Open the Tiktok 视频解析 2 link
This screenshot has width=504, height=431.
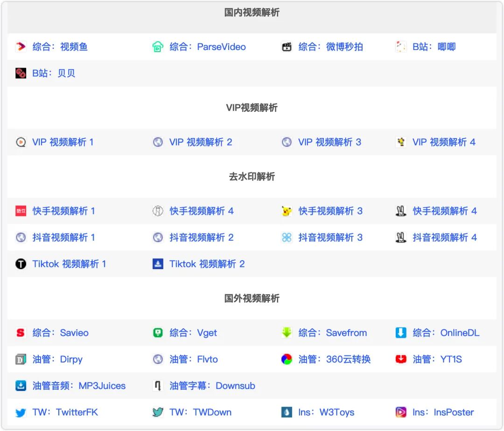tap(207, 264)
